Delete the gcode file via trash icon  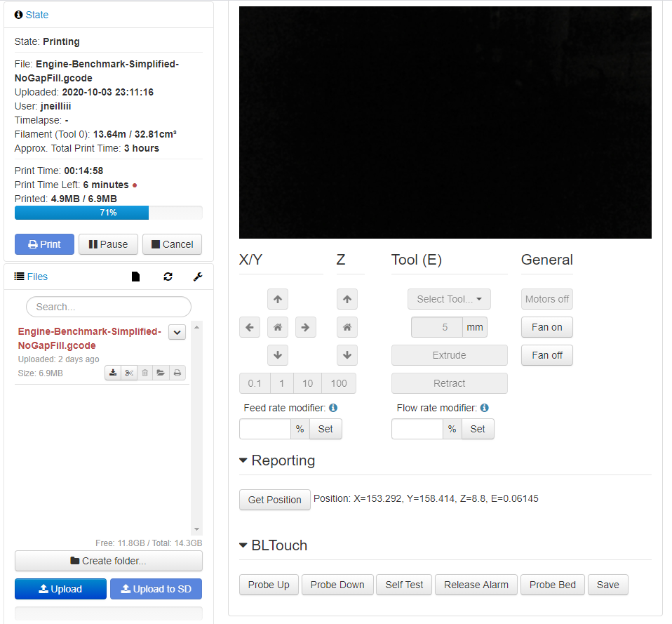click(x=145, y=373)
